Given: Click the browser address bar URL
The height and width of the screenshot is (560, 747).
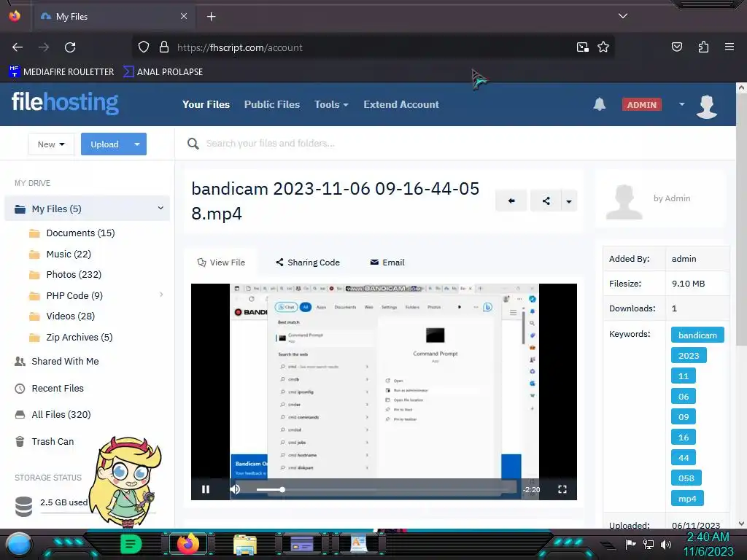Looking at the screenshot, I should [239, 47].
